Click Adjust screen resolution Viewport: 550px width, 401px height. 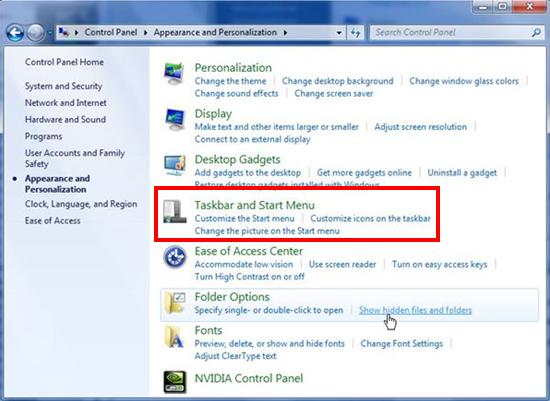coord(421,127)
